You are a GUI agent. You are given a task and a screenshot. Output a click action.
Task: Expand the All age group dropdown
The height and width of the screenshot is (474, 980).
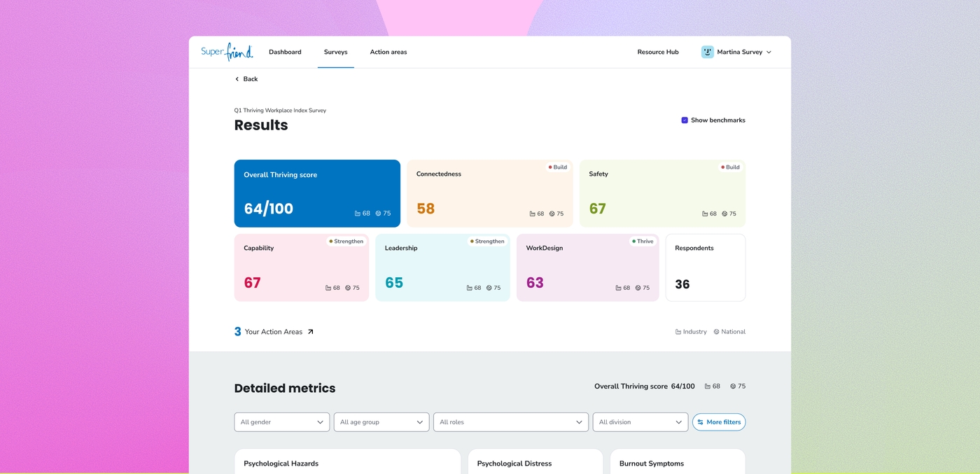coord(381,422)
